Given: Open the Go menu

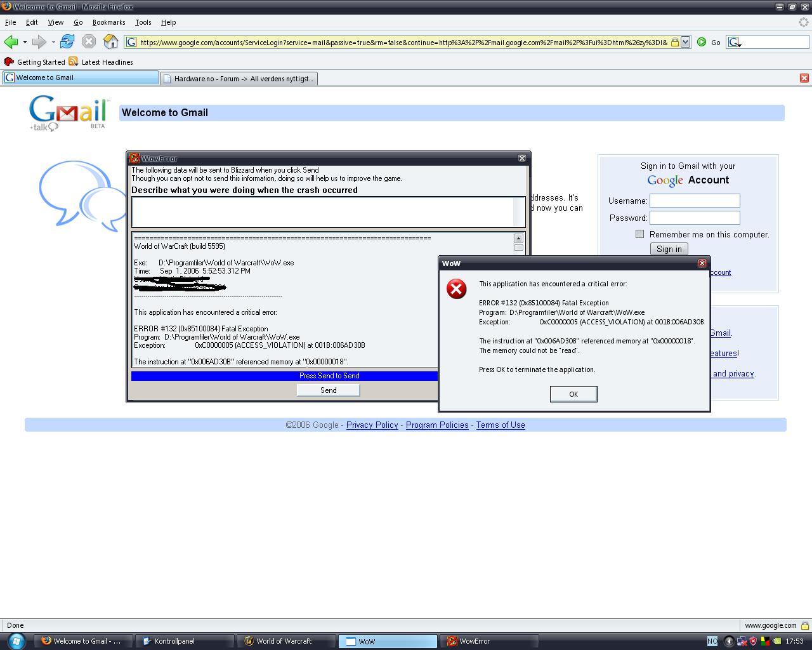Looking at the screenshot, I should tap(78, 22).
